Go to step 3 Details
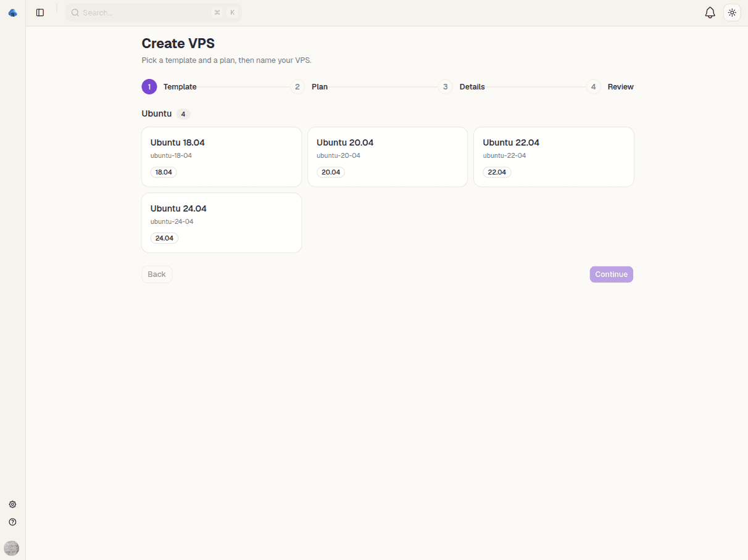 [462, 87]
